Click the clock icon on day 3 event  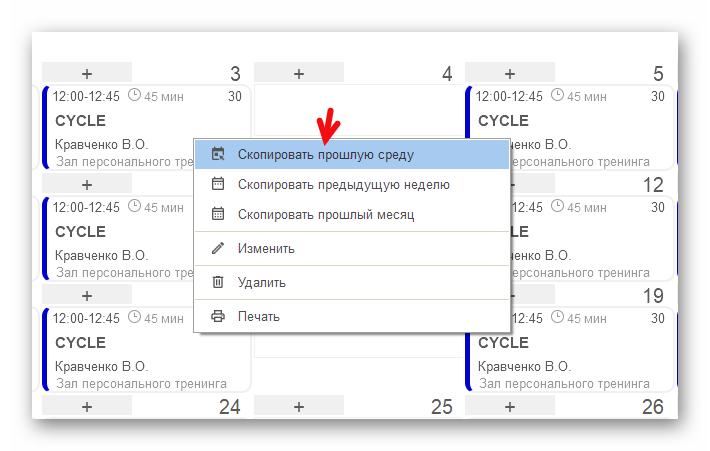pos(135,96)
